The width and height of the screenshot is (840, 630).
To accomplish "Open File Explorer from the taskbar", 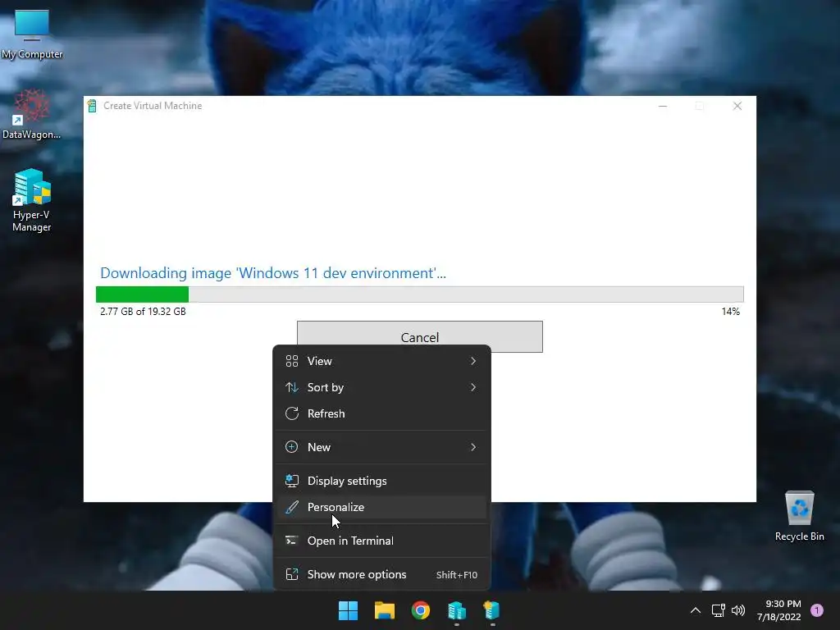I will pos(385,610).
